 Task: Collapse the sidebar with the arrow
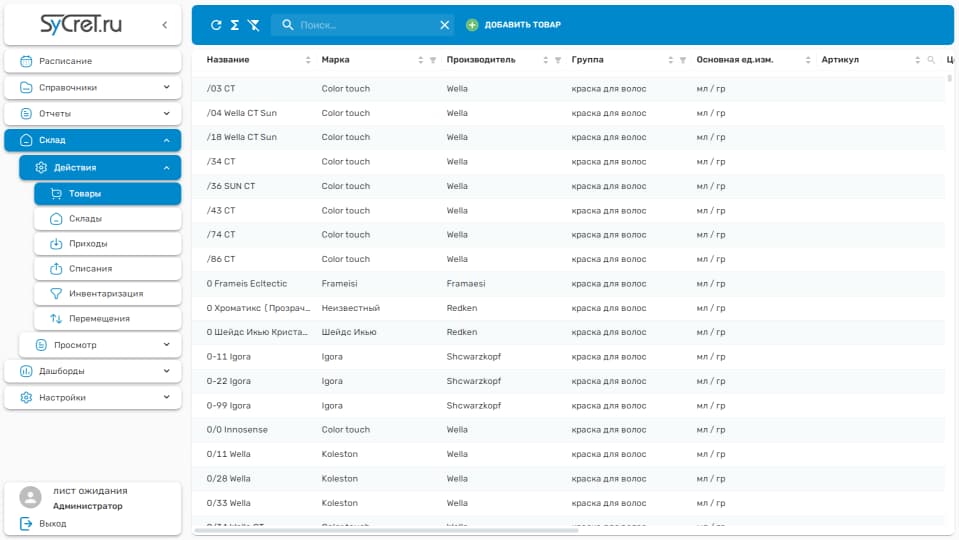click(165, 25)
